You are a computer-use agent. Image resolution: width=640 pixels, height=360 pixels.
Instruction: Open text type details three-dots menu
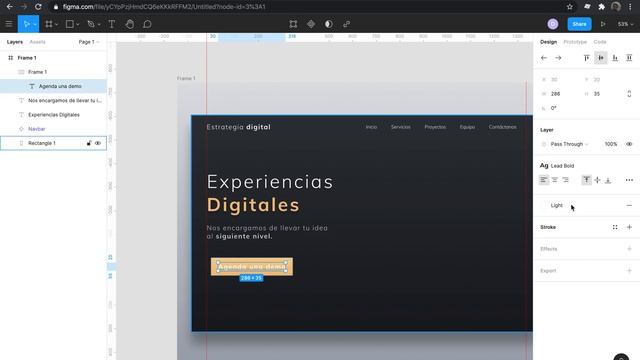click(629, 180)
